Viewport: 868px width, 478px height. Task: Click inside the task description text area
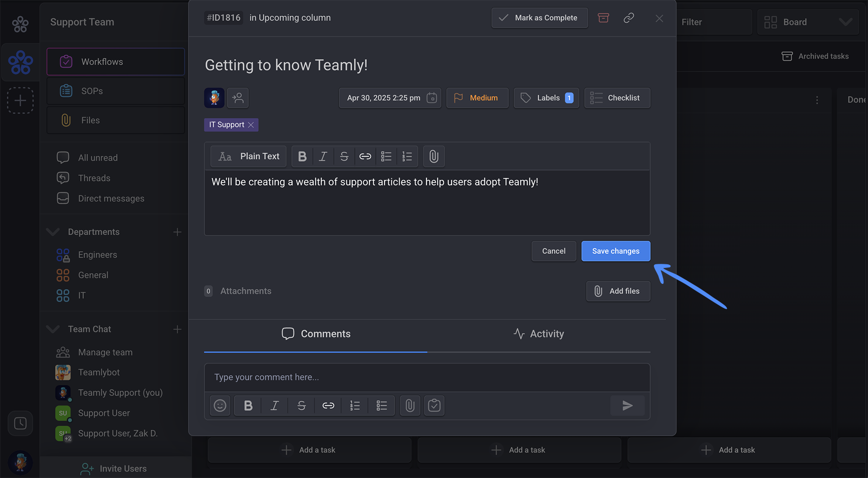pyautogui.click(x=427, y=203)
